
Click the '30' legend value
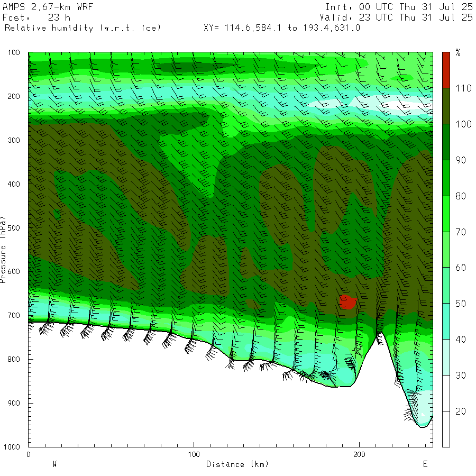461,376
